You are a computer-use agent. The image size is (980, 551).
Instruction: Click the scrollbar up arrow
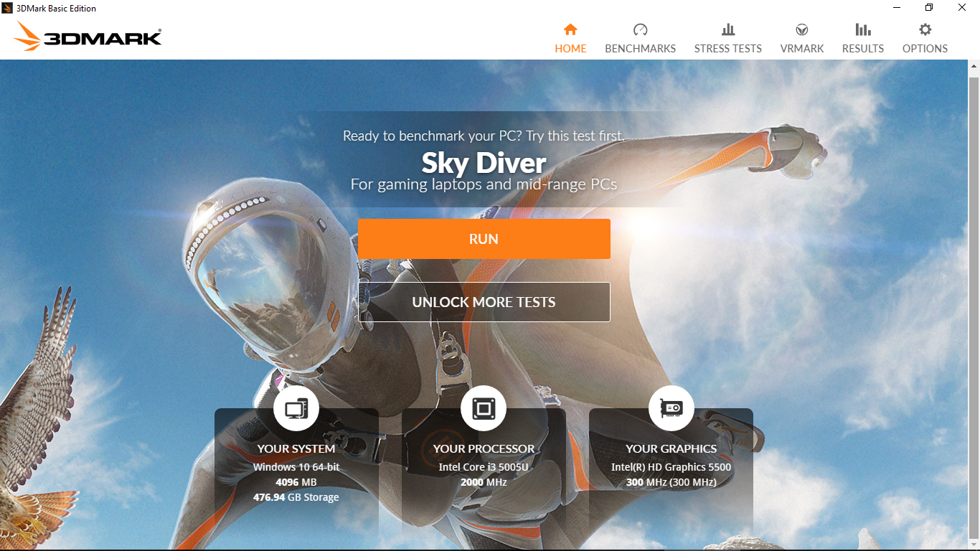[x=974, y=67]
